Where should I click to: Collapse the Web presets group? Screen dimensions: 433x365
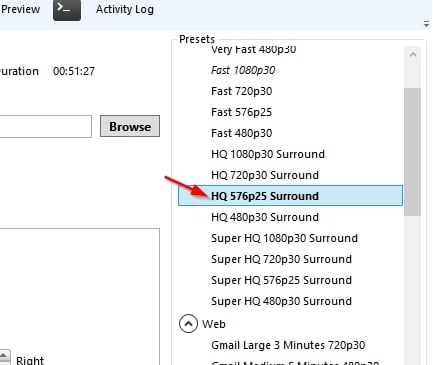188,324
